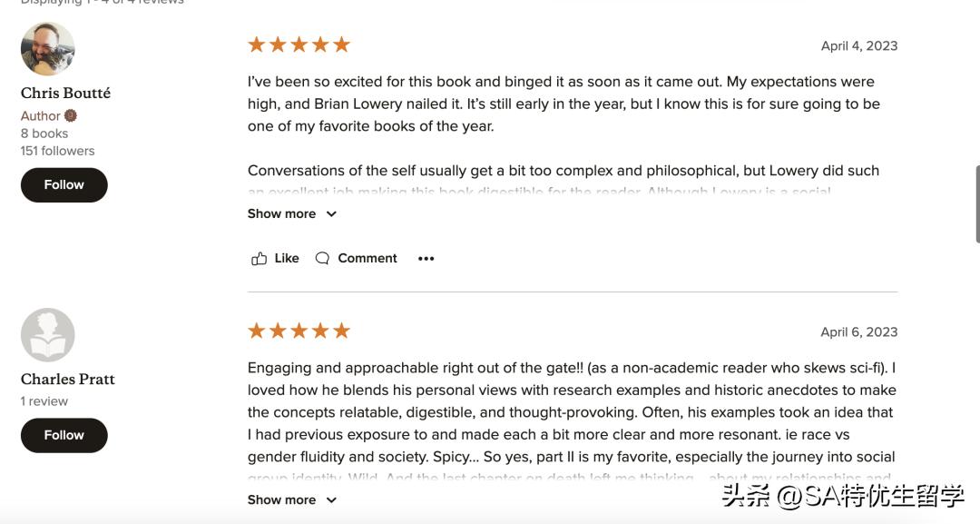
Task: Click the chevron beside first Show more
Action: click(x=331, y=214)
